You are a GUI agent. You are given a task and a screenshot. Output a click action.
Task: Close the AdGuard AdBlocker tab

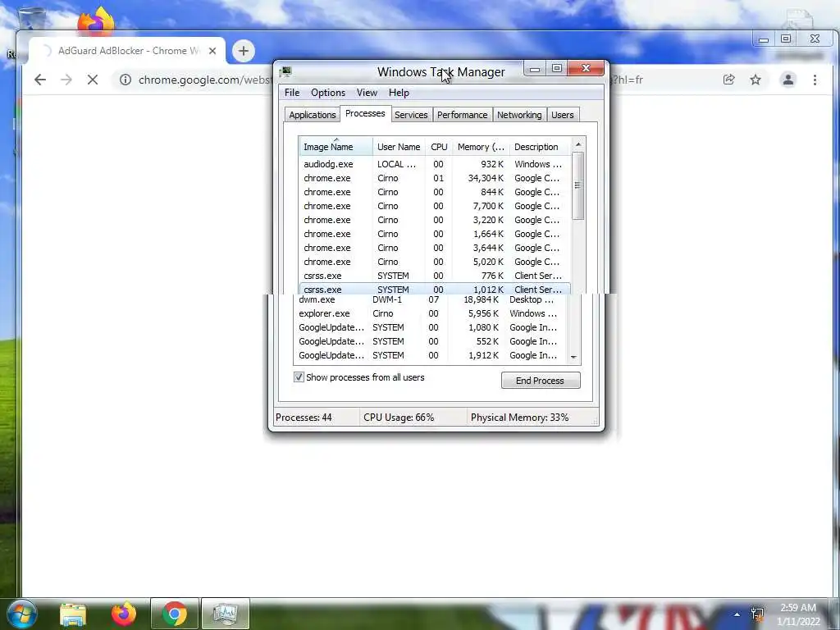212,51
